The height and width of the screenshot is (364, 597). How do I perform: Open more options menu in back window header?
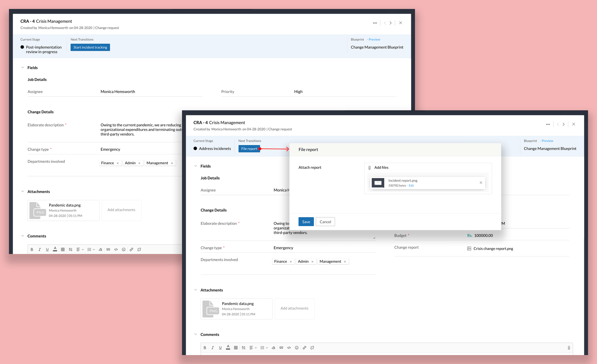(375, 23)
